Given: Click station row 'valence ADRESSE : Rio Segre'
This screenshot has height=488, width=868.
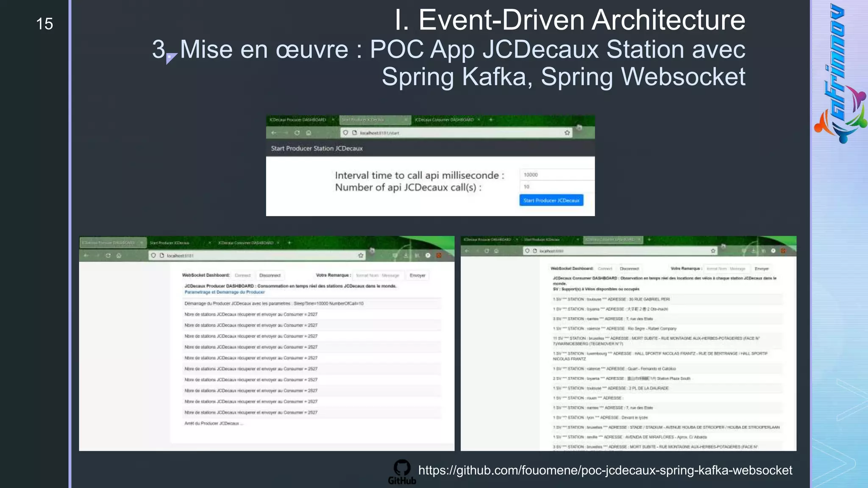Looking at the screenshot, I should coord(667,328).
